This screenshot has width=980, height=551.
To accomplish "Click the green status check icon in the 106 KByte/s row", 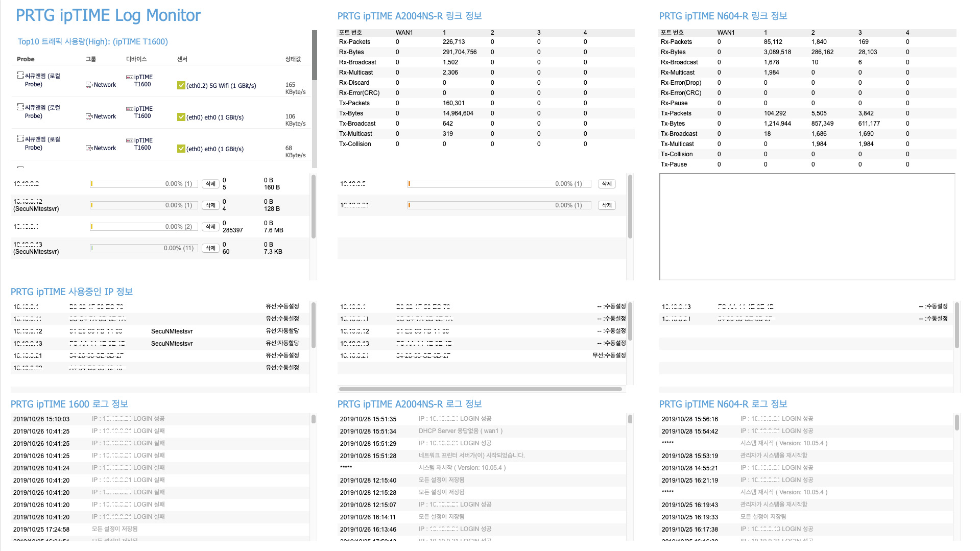I will pos(181,117).
